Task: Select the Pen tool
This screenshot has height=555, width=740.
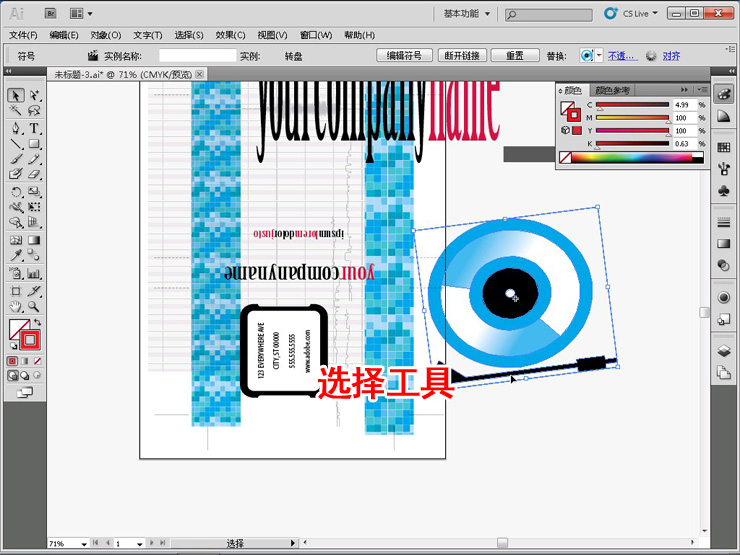Action: 16,128
